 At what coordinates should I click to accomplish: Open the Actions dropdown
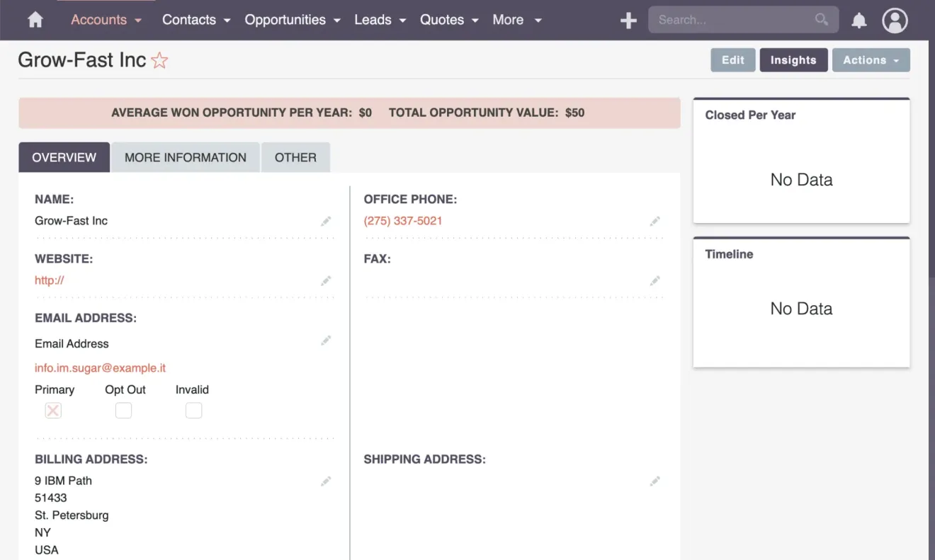click(x=871, y=60)
